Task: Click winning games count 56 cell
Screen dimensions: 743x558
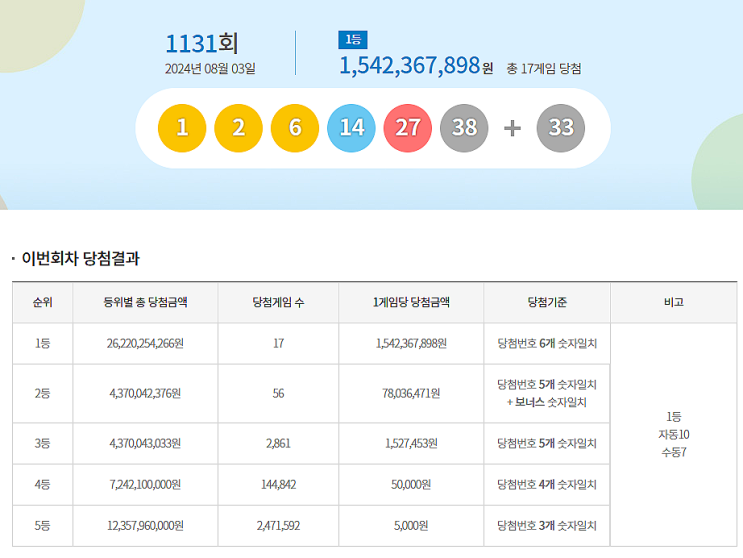Action: (x=278, y=394)
